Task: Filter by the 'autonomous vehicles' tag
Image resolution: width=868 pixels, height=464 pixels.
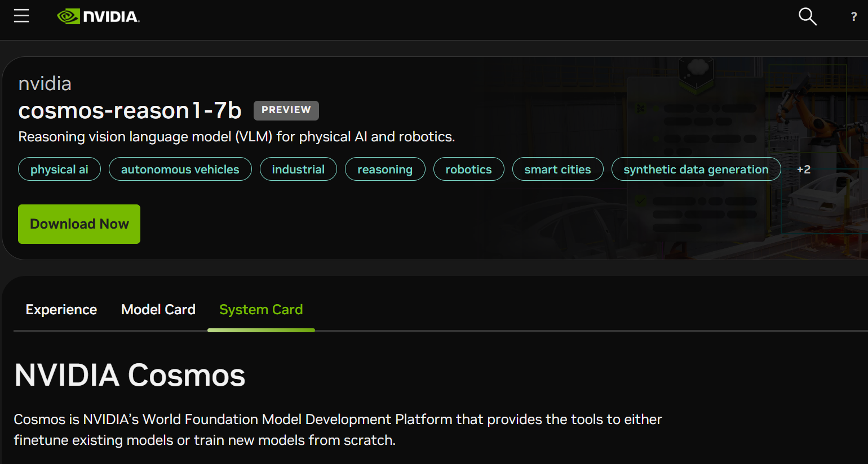Action: click(x=180, y=169)
